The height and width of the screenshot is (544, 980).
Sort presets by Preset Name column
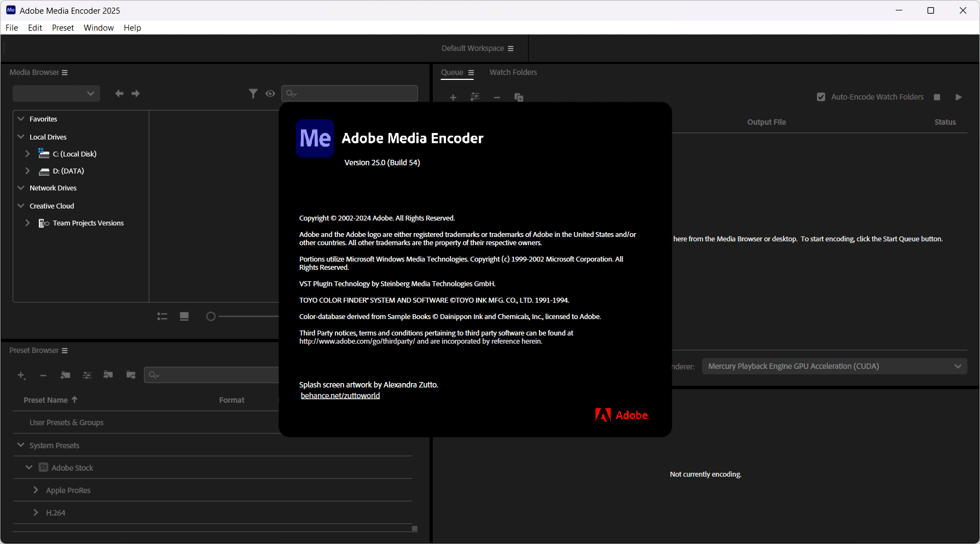tap(50, 400)
